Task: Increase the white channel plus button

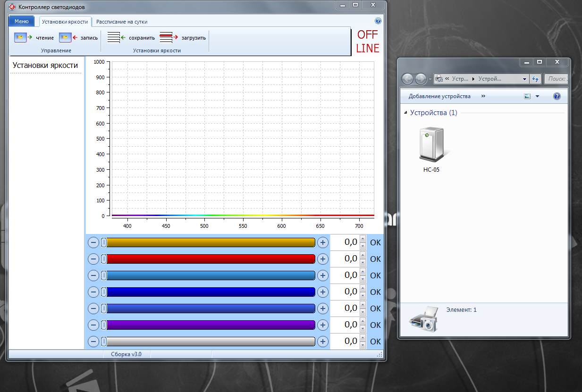Action: click(322, 342)
